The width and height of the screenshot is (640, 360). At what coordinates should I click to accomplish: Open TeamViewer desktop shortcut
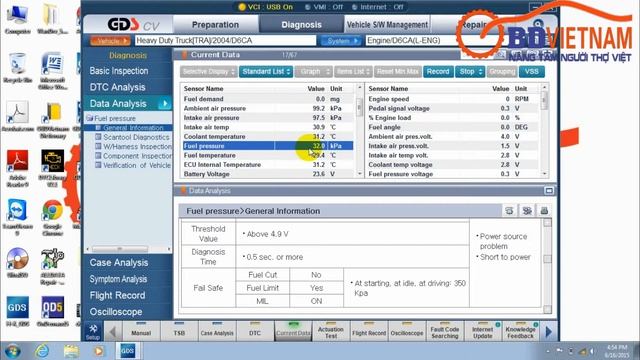[x=17, y=218]
